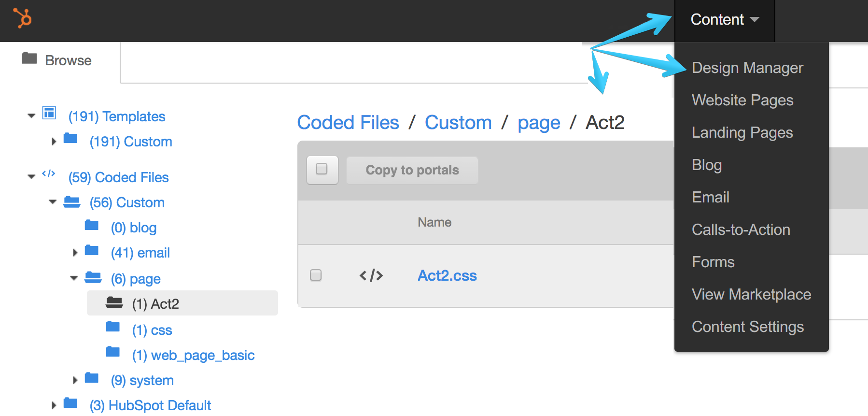
Task: Go to page breadcrumb link
Action: [539, 123]
